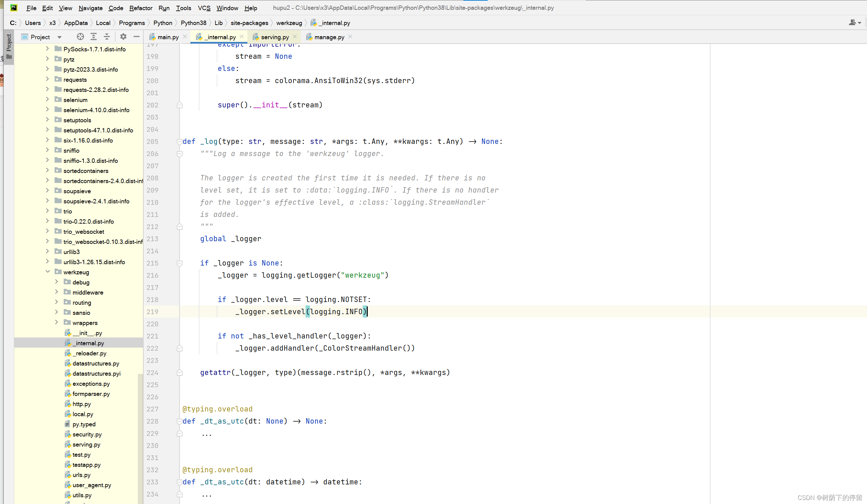Toggle fold marker at line 215 if statement
The image size is (867, 504).
pos(179,263)
